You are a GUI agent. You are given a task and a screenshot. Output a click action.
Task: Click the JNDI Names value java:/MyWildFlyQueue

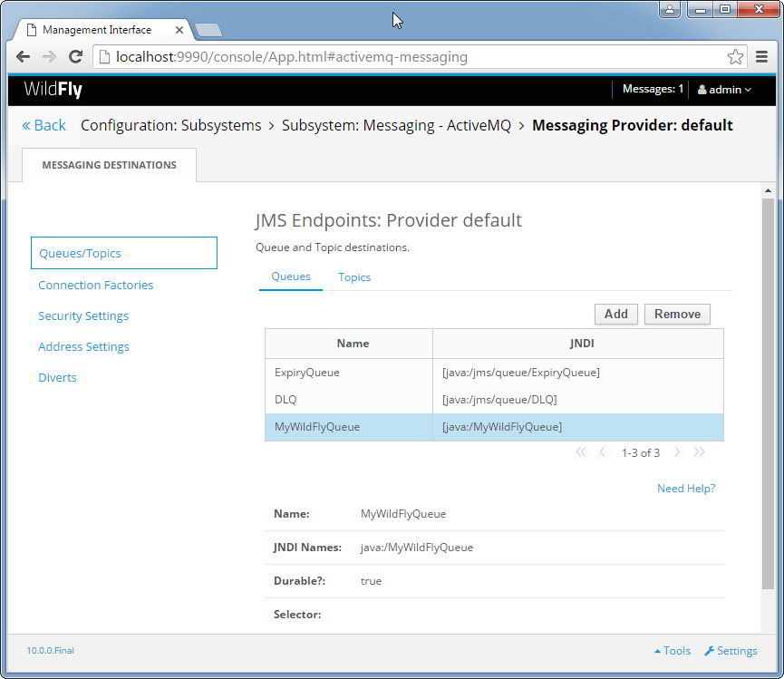[417, 548]
